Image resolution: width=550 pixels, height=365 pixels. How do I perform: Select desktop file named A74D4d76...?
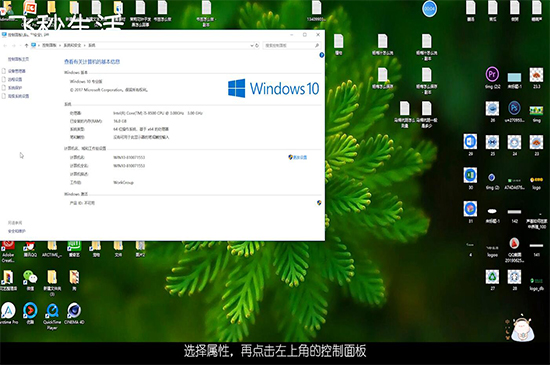tap(515, 184)
